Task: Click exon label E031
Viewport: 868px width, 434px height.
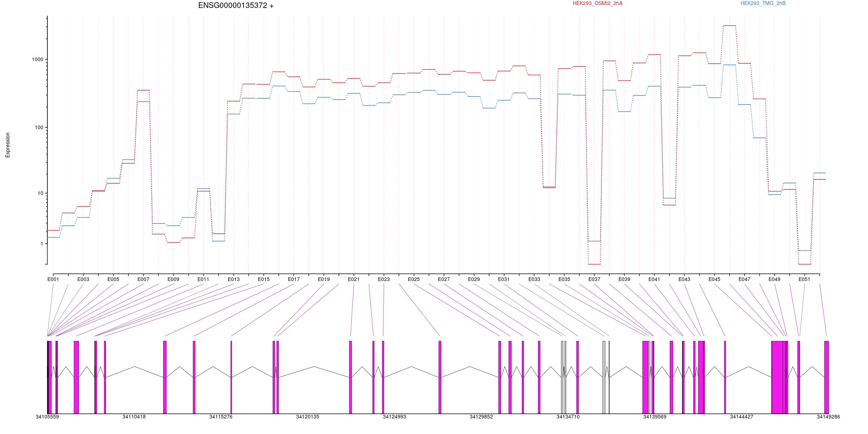Action: point(504,279)
